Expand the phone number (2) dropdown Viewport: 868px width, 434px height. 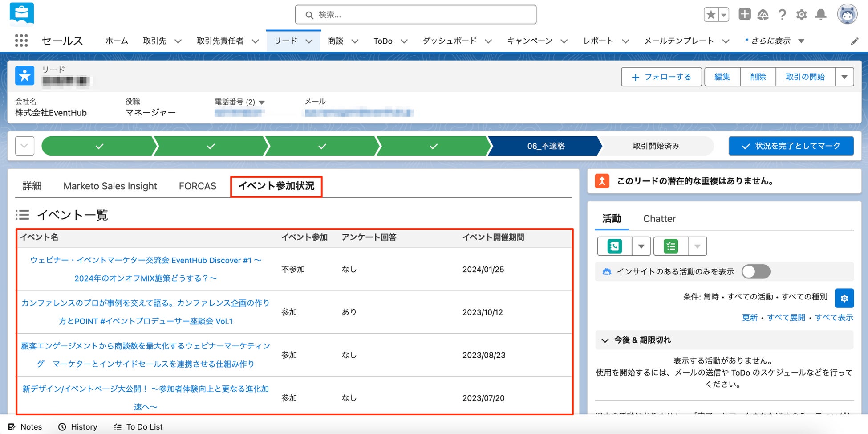pos(262,102)
